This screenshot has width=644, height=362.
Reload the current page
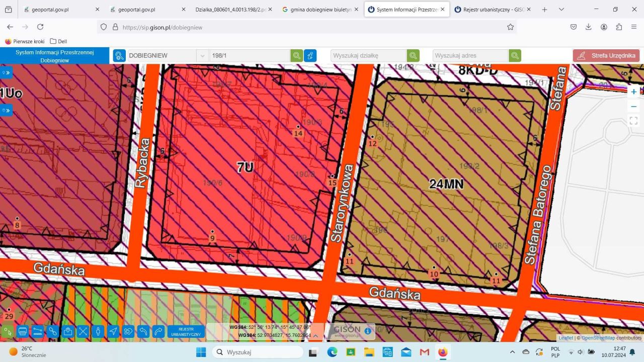(40, 27)
